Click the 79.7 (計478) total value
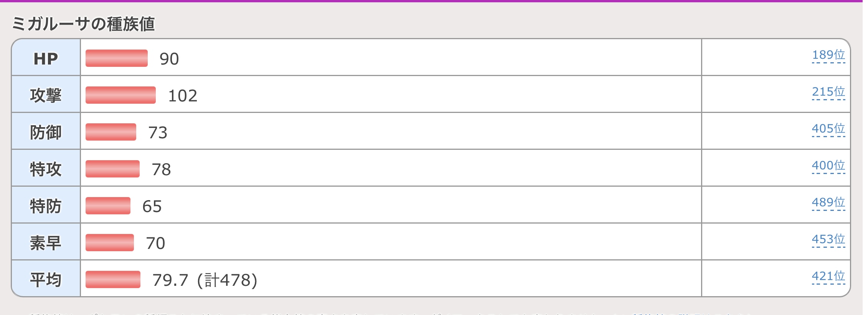Screen dimensions: 868x315 click(205, 280)
